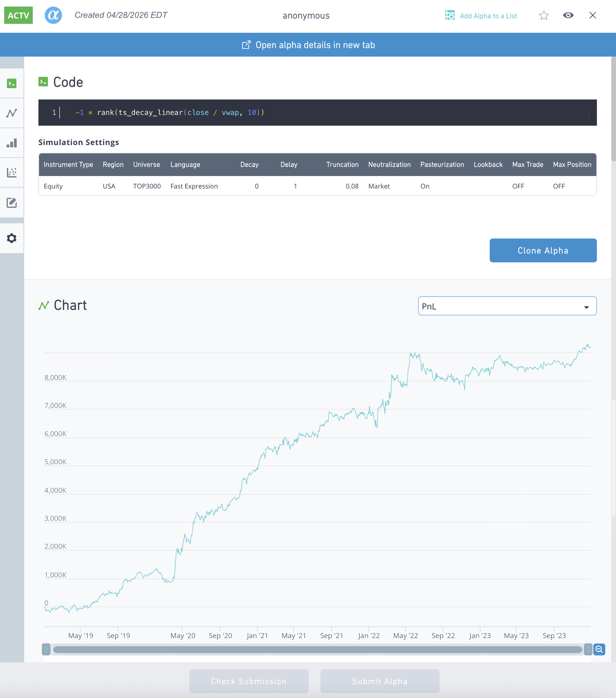616x698 pixels.
Task: Open the scatter plot analysis panel
Action: point(12,173)
